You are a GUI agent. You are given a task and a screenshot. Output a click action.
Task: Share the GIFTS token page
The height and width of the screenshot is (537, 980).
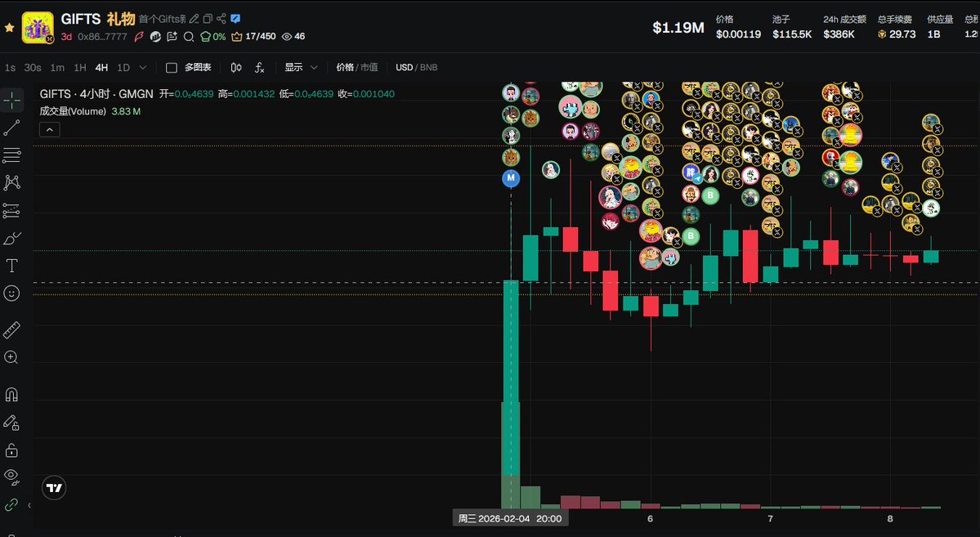(x=222, y=19)
